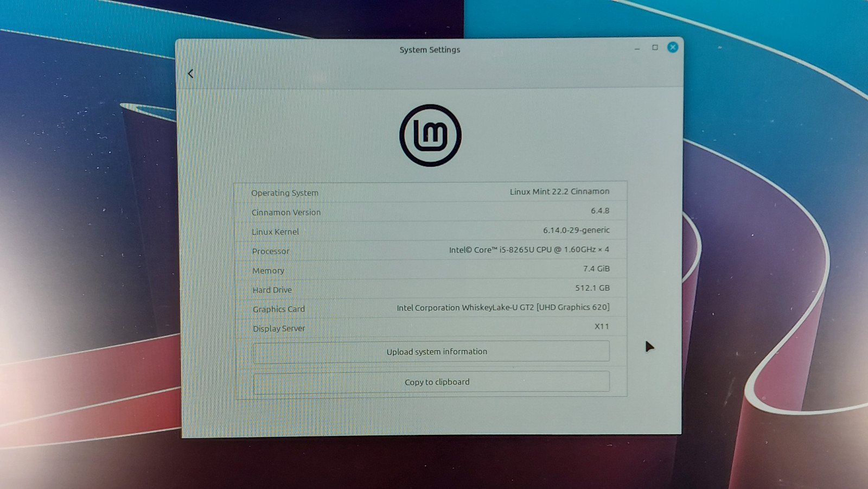Minimize the System Settings window
This screenshot has height=489, width=868.
[x=637, y=48]
